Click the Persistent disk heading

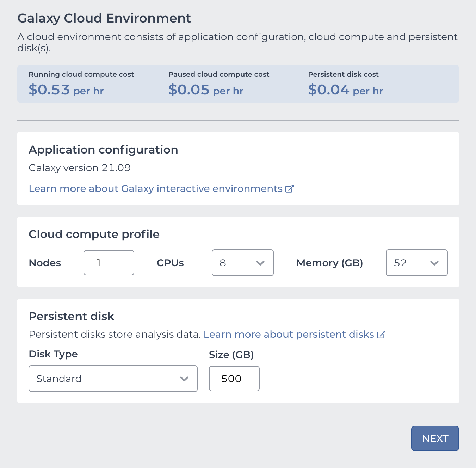coord(72,316)
